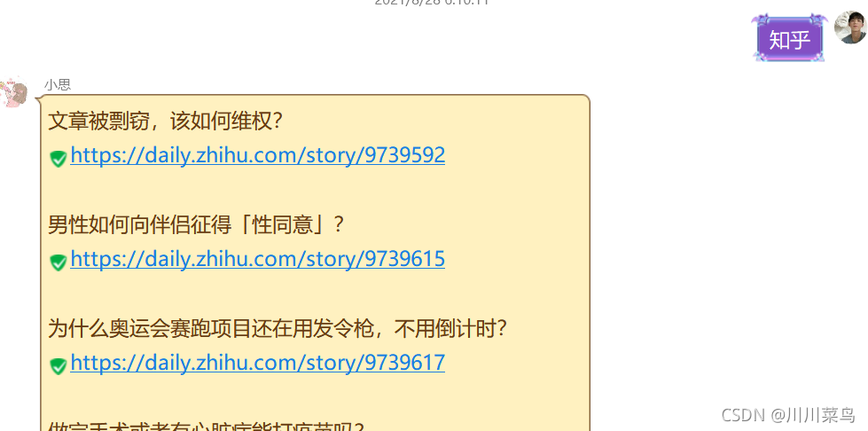Click the bubble tail near 小思's avatar
The height and width of the screenshot is (431, 868).
(x=38, y=99)
